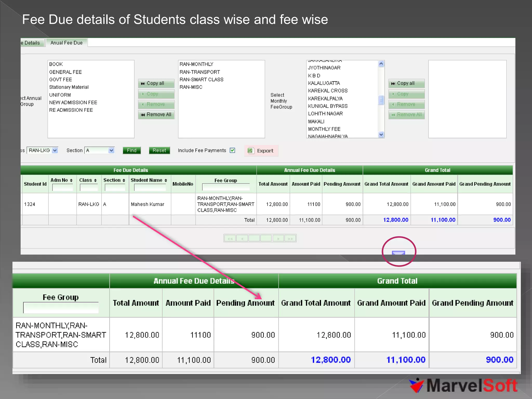Click the Reset button
The height and width of the screenshot is (399, 532).
pos(159,150)
